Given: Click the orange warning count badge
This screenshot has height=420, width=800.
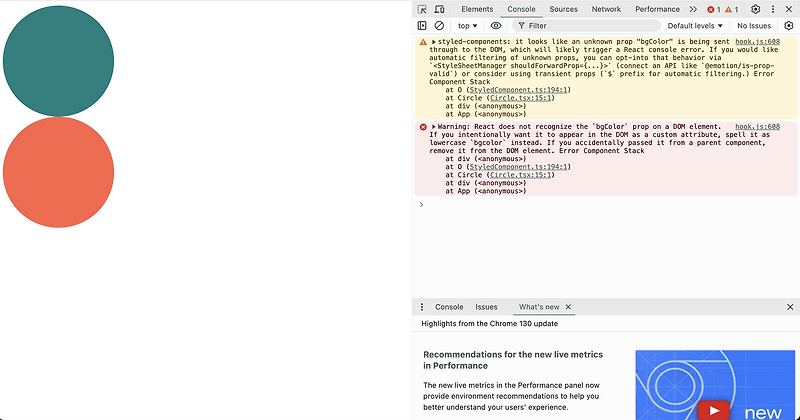Looking at the screenshot, I should pyautogui.click(x=731, y=9).
